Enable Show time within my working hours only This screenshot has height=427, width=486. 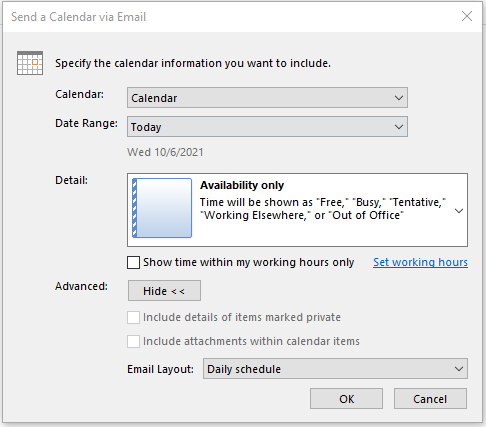133,262
